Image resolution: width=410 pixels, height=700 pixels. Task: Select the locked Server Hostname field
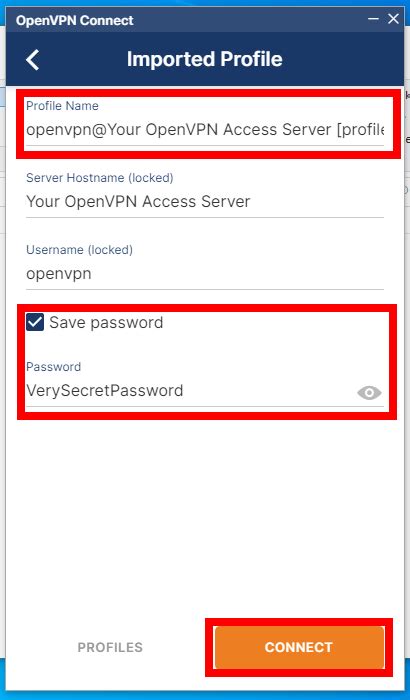[x=205, y=202]
